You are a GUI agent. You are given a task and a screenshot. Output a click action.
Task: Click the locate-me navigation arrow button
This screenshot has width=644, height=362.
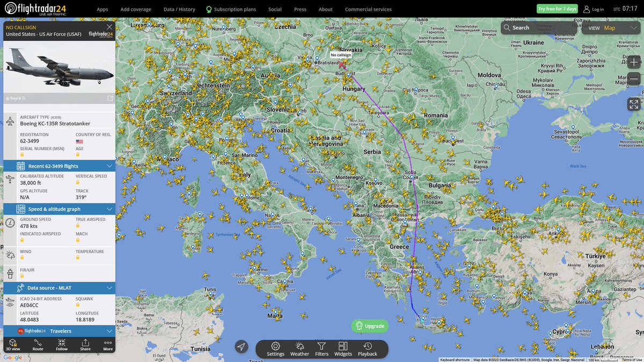[x=241, y=347]
